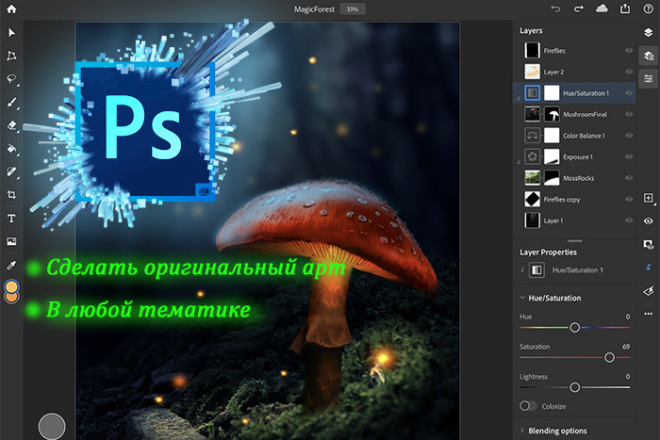Toggle the clipping mask icon
Screen dimensions: 660x440
(x=649, y=267)
